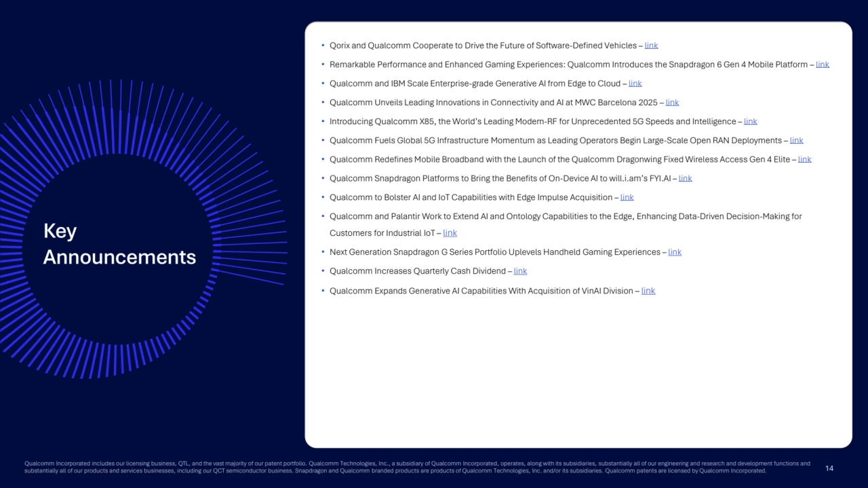Follow link about Open RAN deployments
868x488 pixels.
[796, 140]
